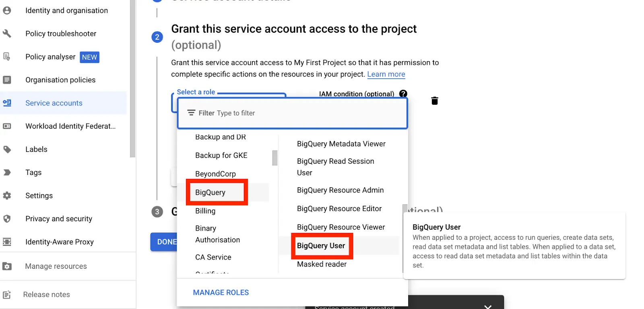Open Release notes
Viewport: 644px width, 309px height.
(x=46, y=294)
